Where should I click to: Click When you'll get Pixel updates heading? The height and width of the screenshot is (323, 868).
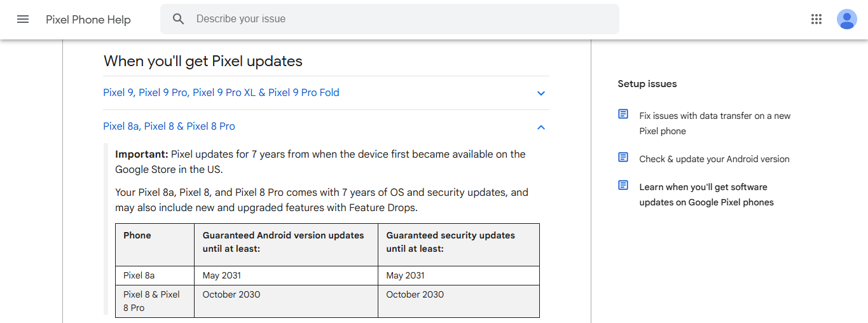tap(203, 61)
